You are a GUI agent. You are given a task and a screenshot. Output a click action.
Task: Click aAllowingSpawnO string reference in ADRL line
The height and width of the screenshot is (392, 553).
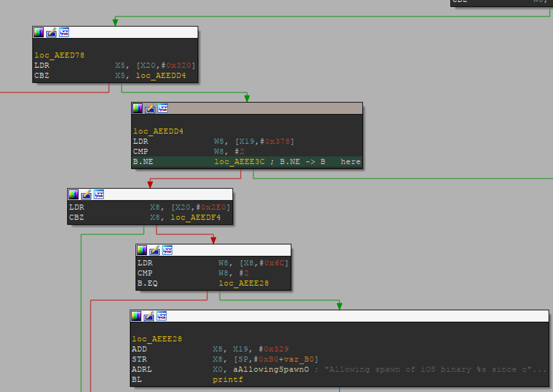[x=271, y=369]
